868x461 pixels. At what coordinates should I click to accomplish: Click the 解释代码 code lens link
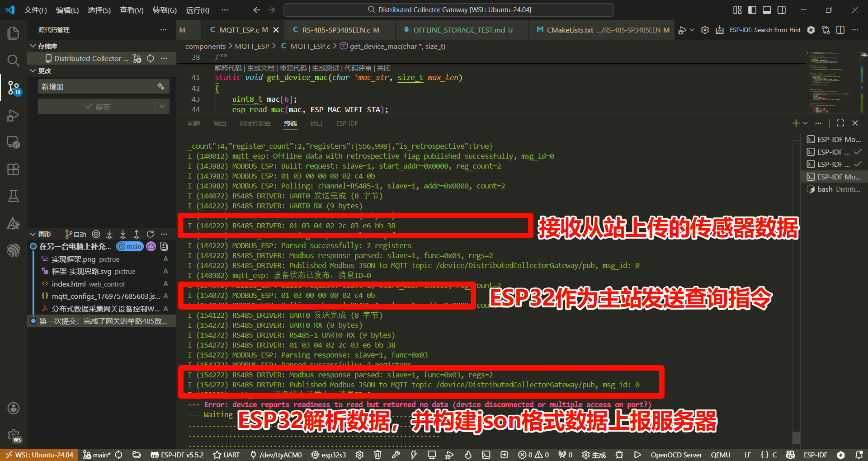pos(228,68)
